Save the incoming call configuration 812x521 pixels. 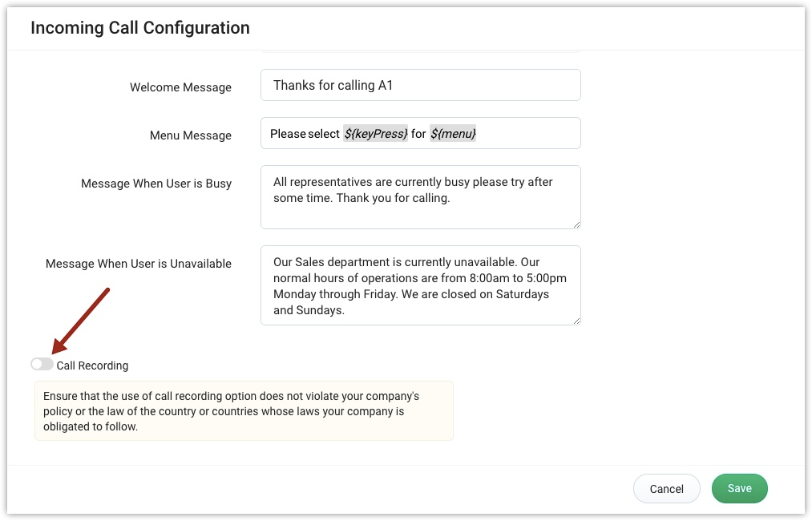(739, 488)
